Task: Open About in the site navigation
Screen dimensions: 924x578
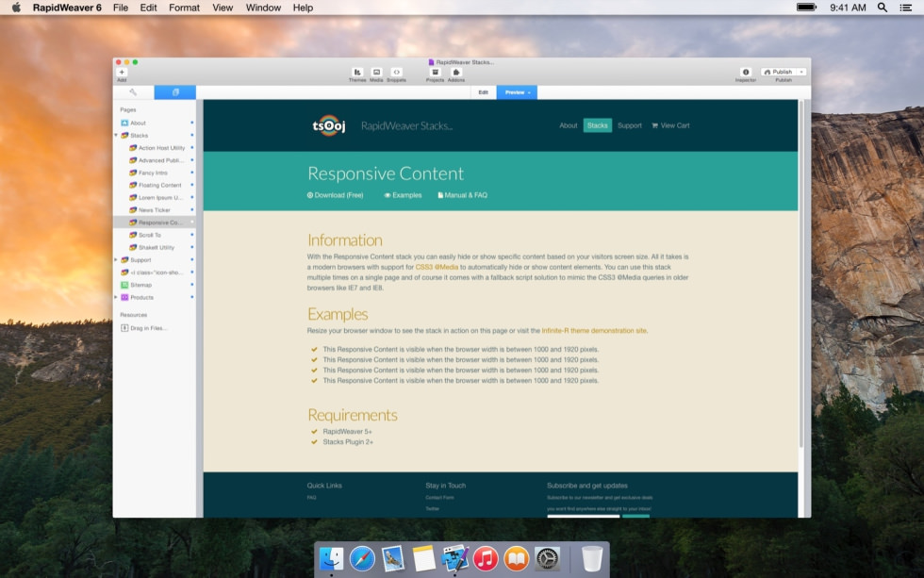Action: pyautogui.click(x=568, y=125)
